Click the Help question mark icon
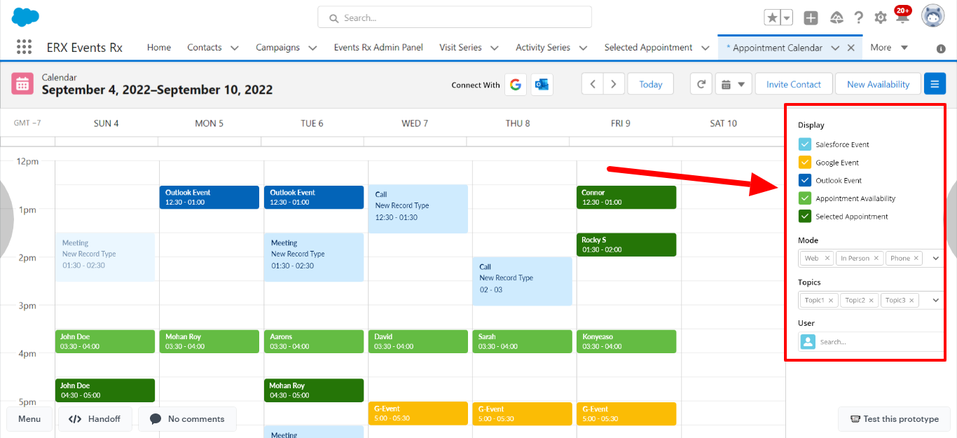This screenshot has width=957, height=438. (x=858, y=18)
